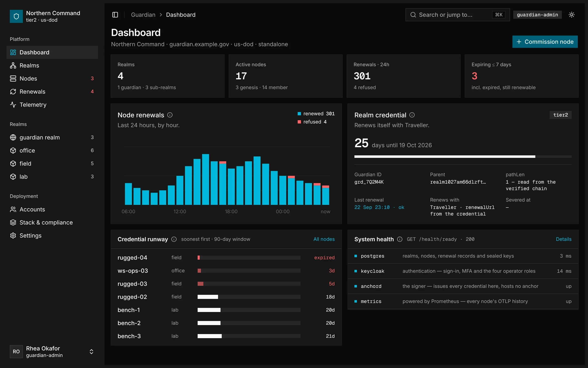The width and height of the screenshot is (588, 368).
Task: Focus the Search or jump to field
Action: (458, 15)
